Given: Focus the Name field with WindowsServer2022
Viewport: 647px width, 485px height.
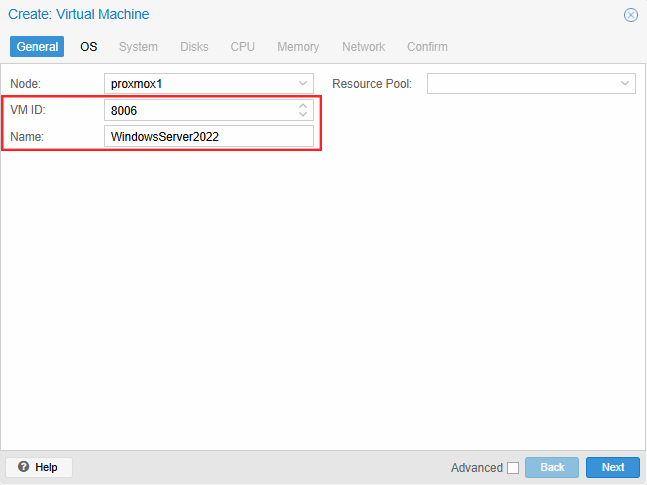Looking at the screenshot, I should pos(208,136).
